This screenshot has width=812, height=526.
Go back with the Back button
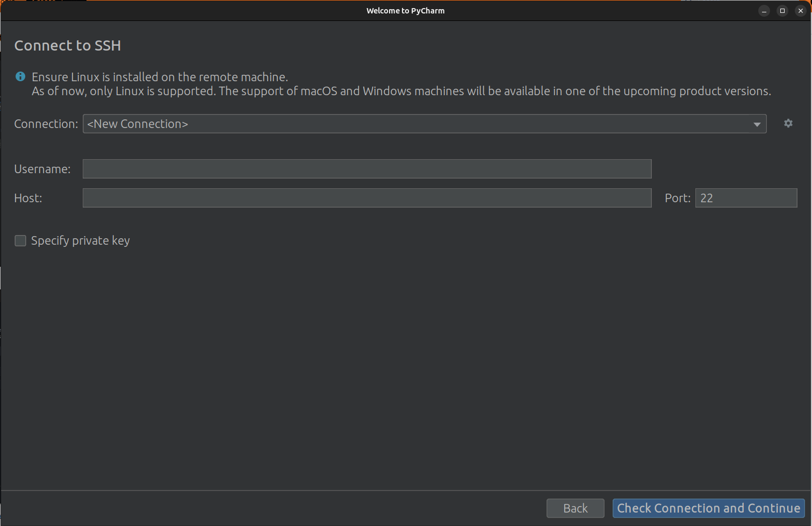pos(575,508)
